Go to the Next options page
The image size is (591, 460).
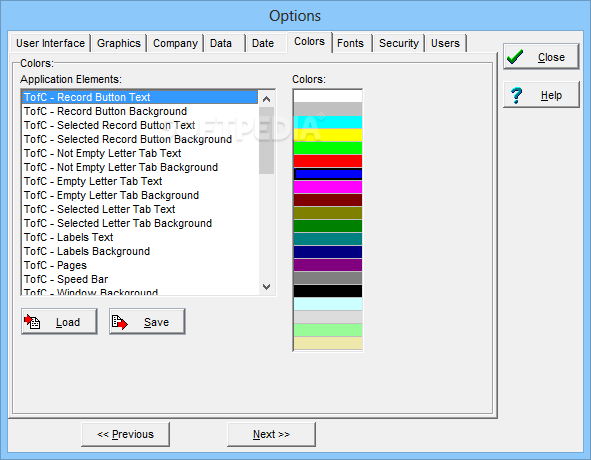point(271,434)
